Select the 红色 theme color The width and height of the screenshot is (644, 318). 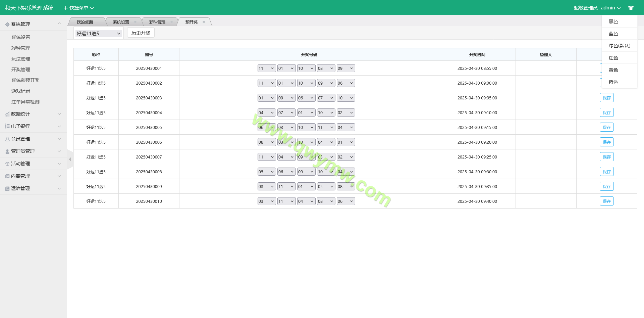click(613, 58)
